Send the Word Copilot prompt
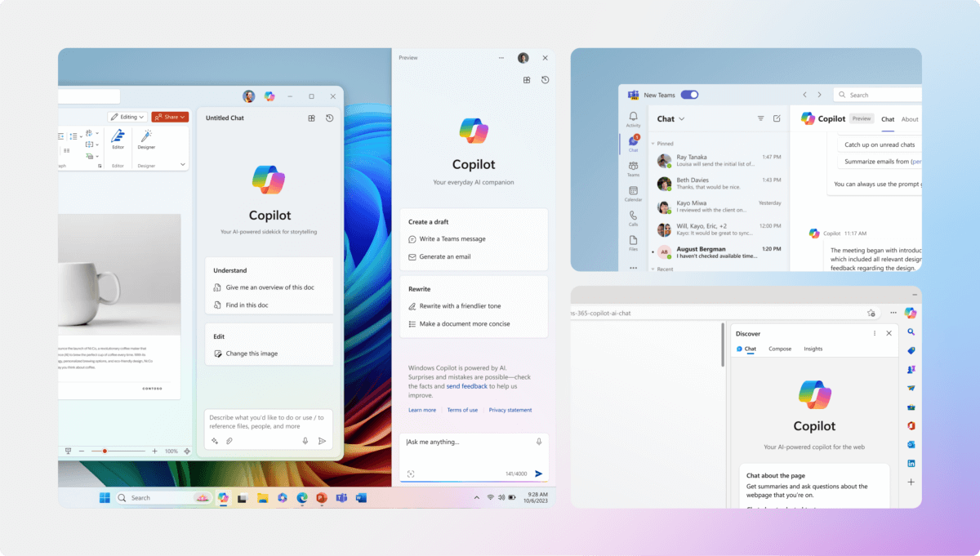 pyautogui.click(x=322, y=441)
